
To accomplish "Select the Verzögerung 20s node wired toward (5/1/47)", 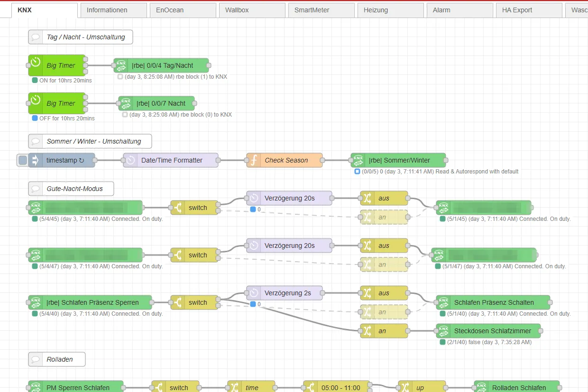I will (289, 246).
